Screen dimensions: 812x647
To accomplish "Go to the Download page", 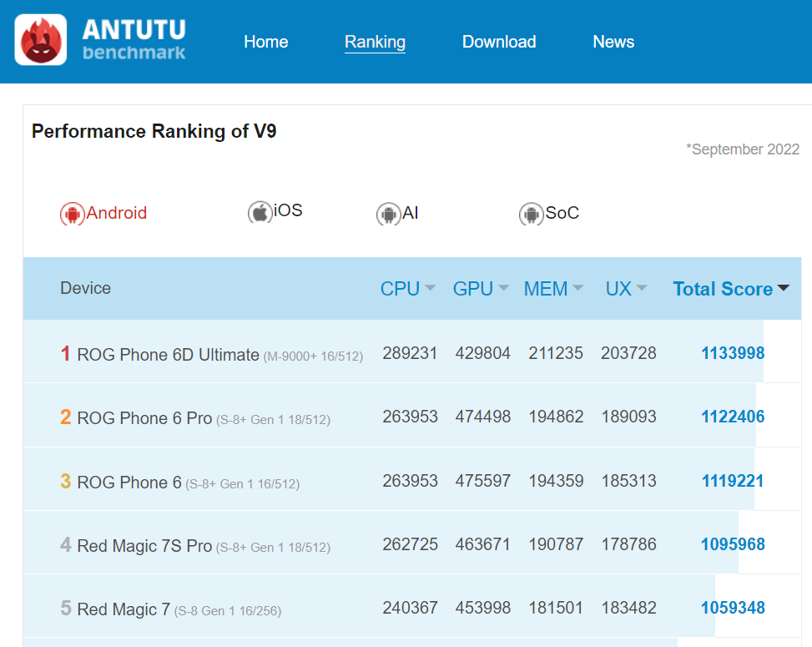I will (498, 42).
